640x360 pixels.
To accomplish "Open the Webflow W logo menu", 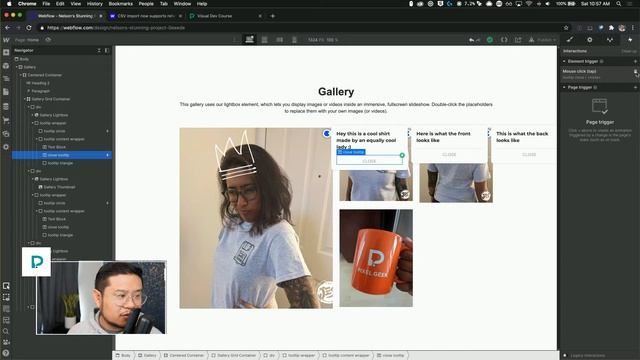I will [6, 40].
